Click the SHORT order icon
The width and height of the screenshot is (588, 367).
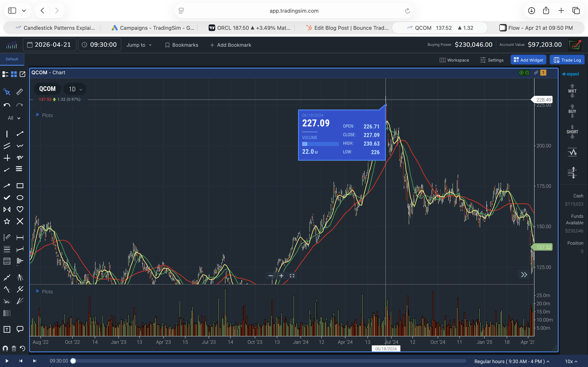(572, 132)
